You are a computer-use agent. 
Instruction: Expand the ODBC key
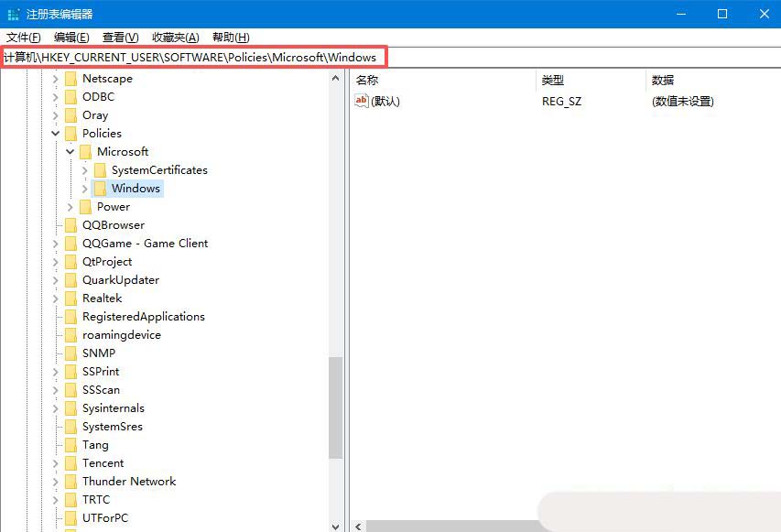[55, 97]
